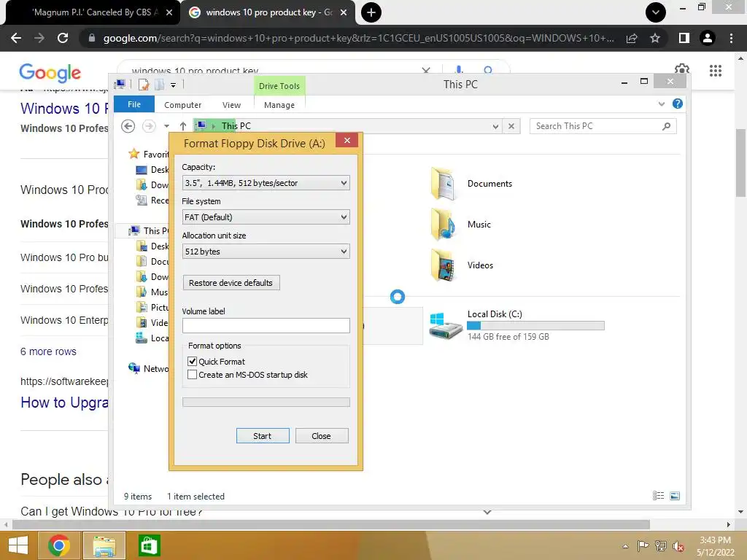
Task: Click into the Volume label field
Action: tap(266, 326)
